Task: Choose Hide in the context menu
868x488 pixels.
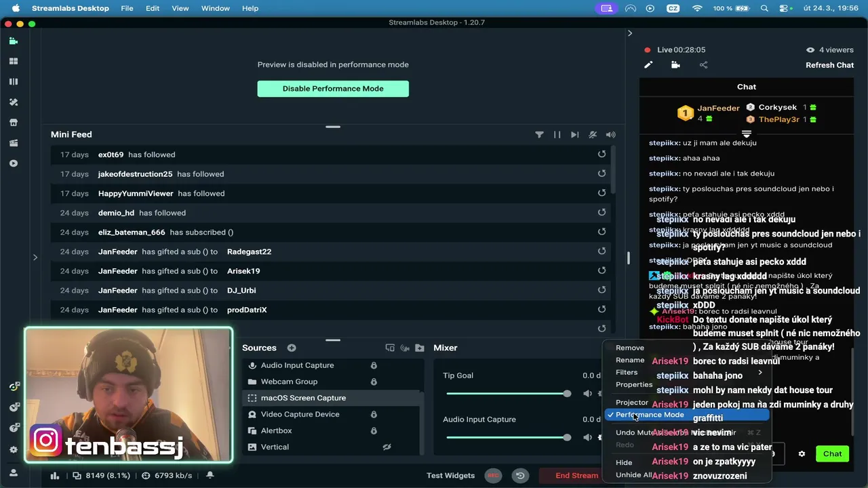Action: coord(624,462)
